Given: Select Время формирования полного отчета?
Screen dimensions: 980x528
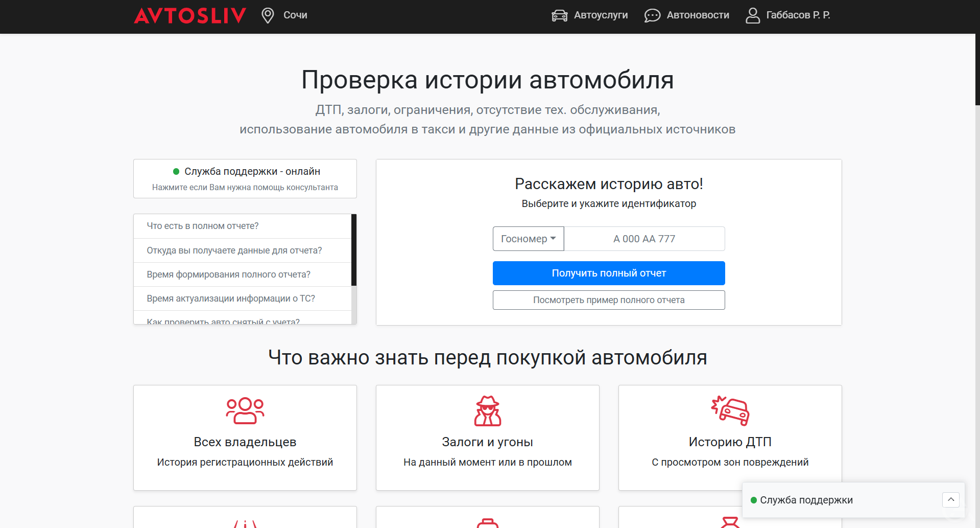Looking at the screenshot, I should tap(228, 274).
